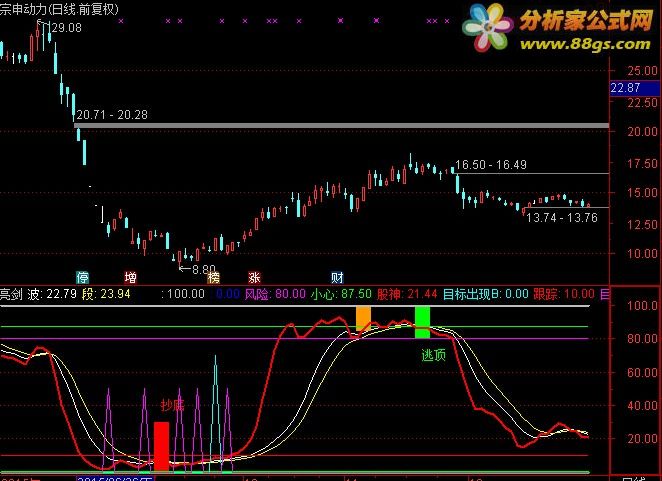This screenshot has height=481, width=662.
Task: Click 17.50 on the price axis
Action: [642, 163]
